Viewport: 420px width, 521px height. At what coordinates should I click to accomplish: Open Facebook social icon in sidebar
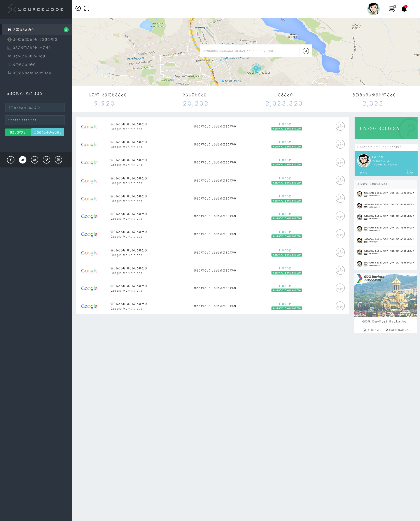(11, 160)
